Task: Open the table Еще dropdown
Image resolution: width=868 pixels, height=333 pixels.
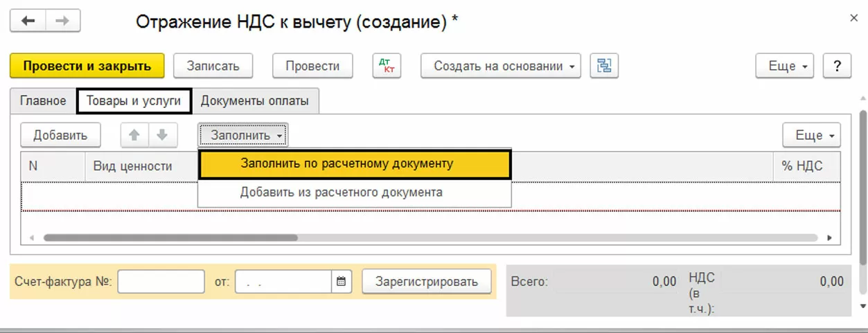Action: [x=812, y=135]
